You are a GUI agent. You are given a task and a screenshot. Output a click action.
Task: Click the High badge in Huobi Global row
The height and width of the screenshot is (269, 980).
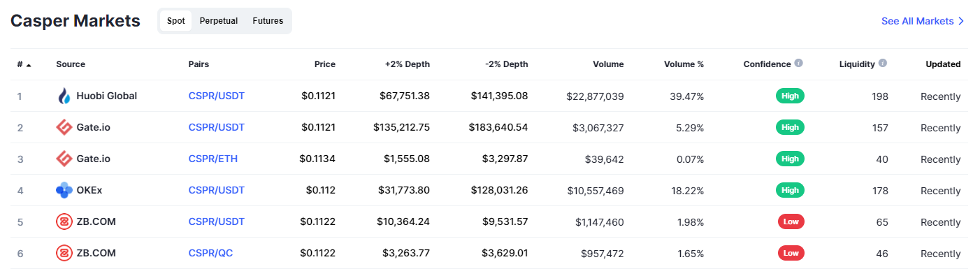click(x=790, y=96)
